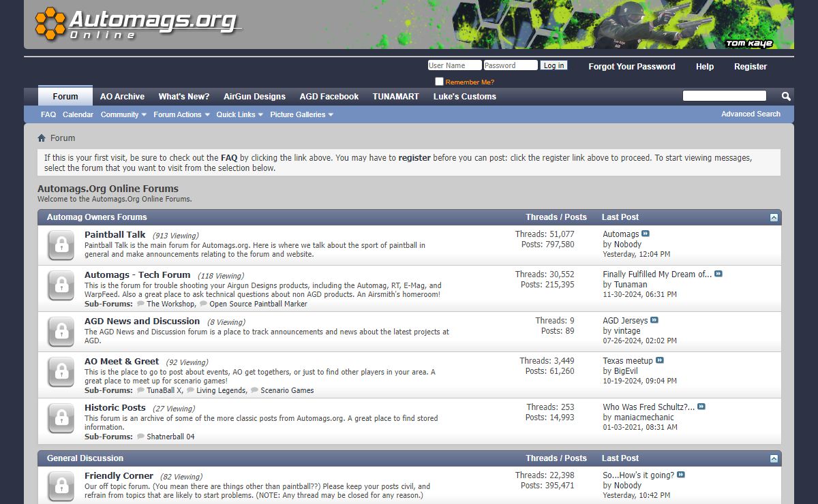Click the lock icon for Friendly Corner
This screenshot has width=818, height=504.
pos(61,486)
